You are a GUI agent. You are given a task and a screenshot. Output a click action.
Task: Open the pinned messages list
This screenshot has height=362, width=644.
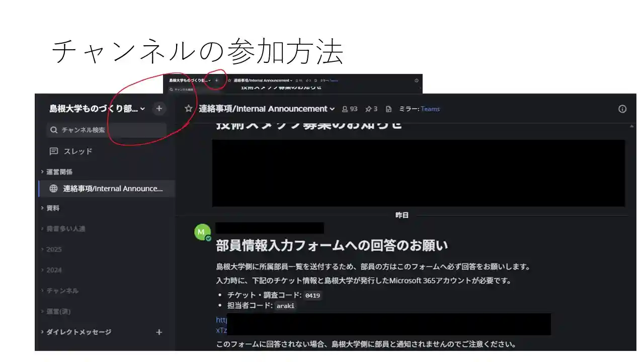click(370, 109)
